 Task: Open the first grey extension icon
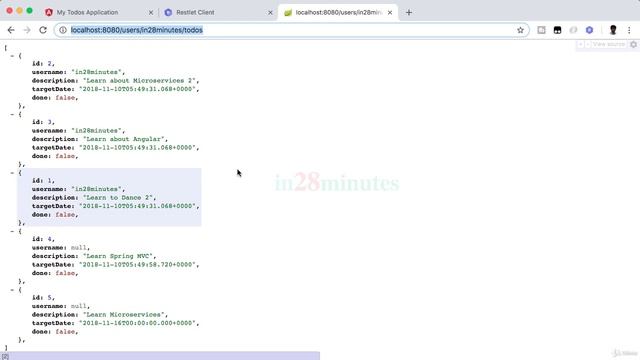(x=541, y=30)
